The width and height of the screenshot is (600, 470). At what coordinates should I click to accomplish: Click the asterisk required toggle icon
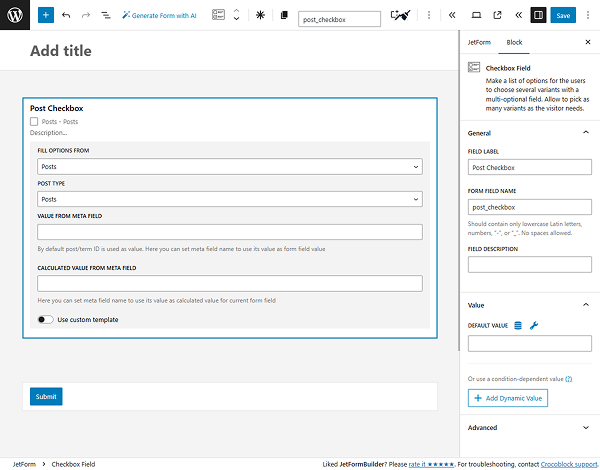tap(260, 15)
